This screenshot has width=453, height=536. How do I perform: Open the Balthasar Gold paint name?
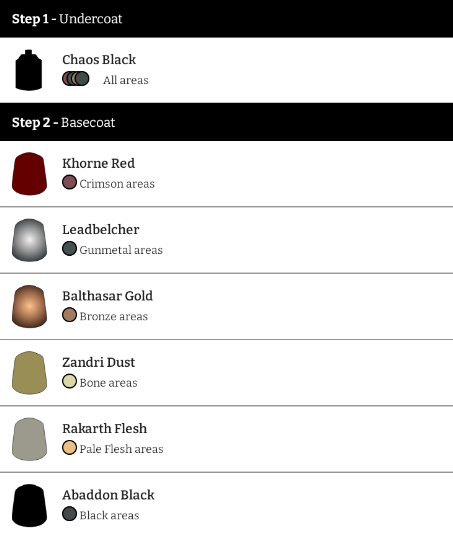coord(107,296)
